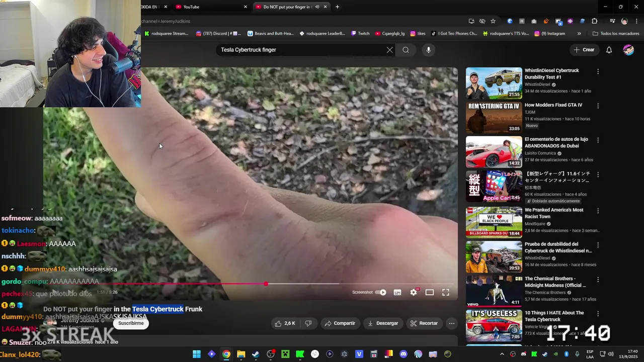Open options menu for We Pranked America's video
644x362 pixels.
598,210
